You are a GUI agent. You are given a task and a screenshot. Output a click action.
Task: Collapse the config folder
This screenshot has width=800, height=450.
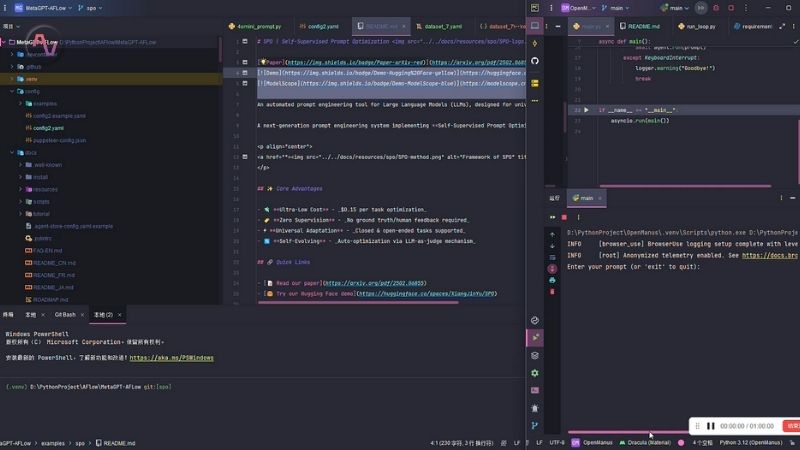[x=12, y=91]
